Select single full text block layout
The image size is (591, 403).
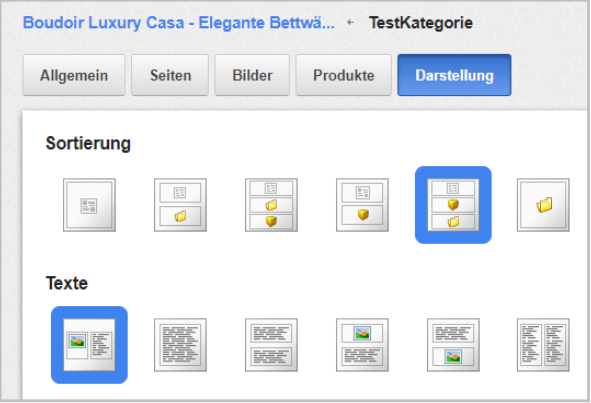(x=180, y=345)
